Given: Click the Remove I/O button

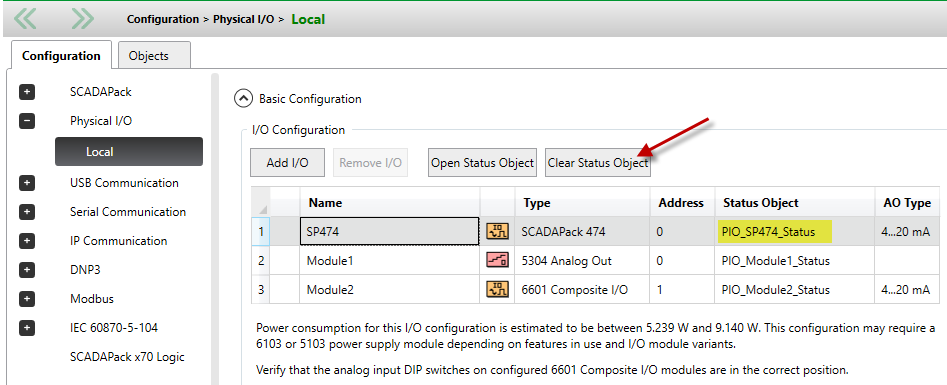Looking at the screenshot, I should click(x=370, y=163).
